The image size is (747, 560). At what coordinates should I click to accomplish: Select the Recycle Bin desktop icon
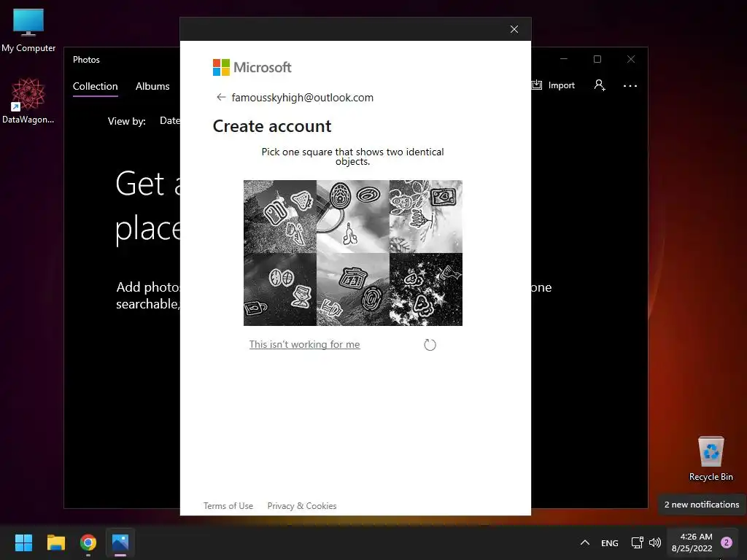[711, 459]
